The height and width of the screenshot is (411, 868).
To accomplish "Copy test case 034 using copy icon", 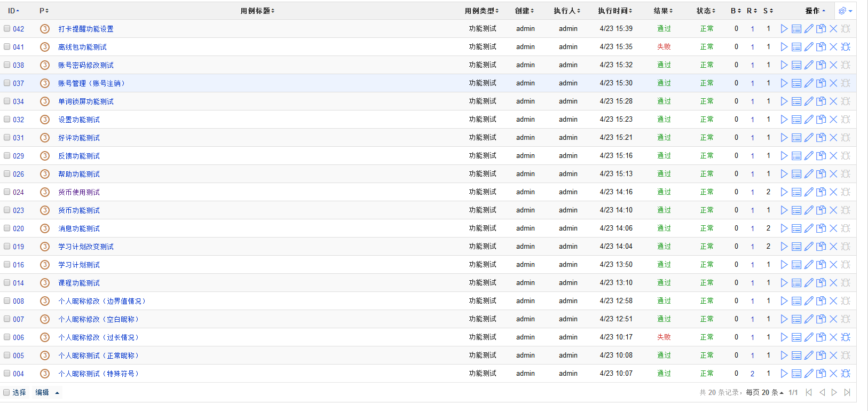I will pos(821,101).
